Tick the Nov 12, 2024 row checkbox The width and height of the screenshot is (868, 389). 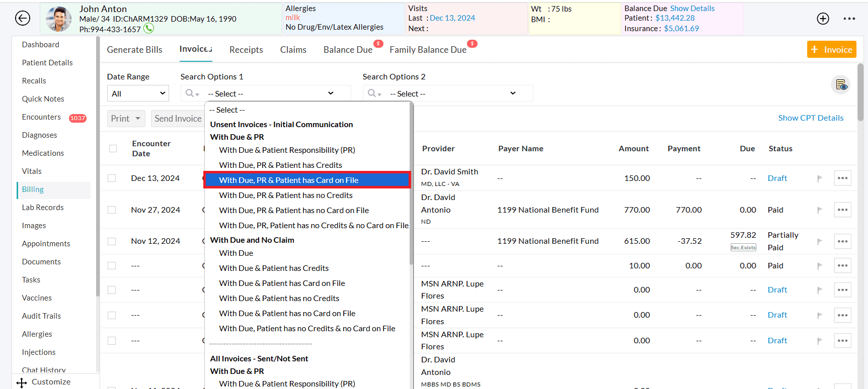click(112, 241)
